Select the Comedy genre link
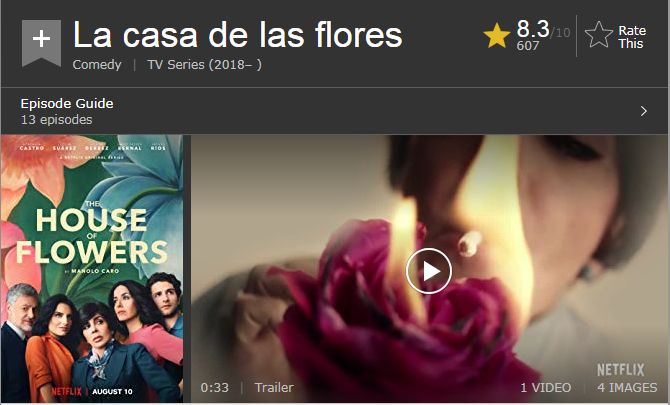Viewport: 670px width, 405px height. 97,65
